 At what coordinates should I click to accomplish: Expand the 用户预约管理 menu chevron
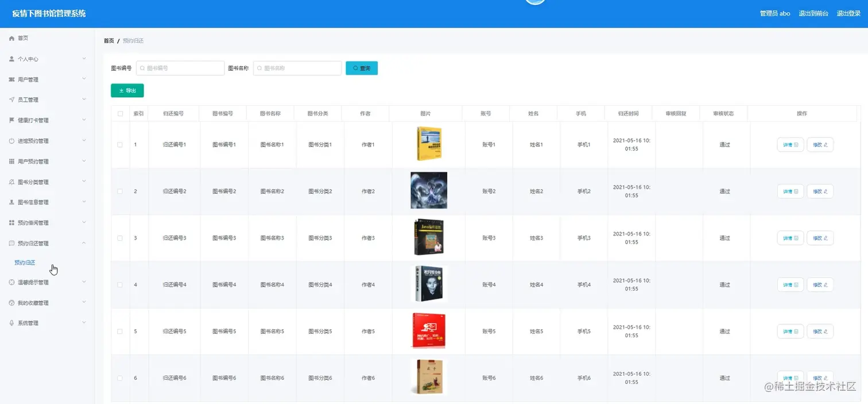(84, 161)
